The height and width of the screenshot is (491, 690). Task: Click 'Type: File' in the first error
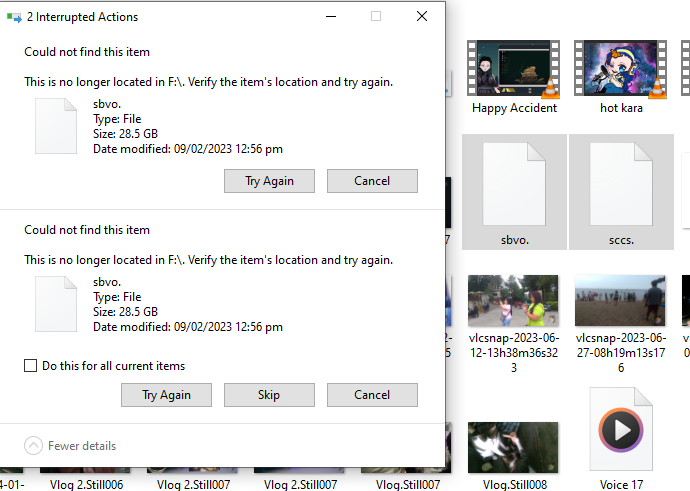point(117,119)
